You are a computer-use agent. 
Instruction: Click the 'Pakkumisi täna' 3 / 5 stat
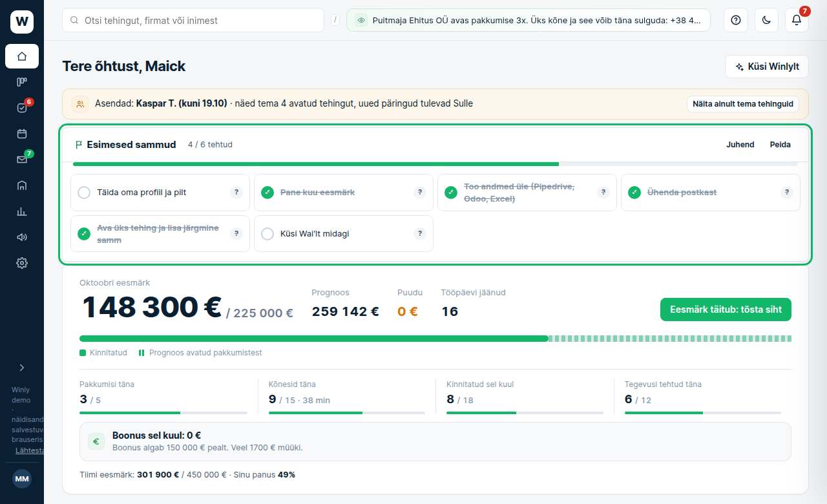tap(163, 395)
